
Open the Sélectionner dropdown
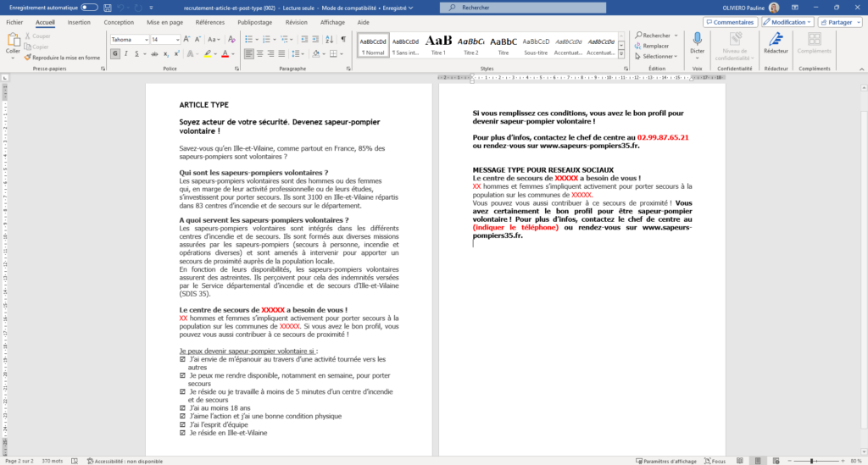tap(656, 57)
